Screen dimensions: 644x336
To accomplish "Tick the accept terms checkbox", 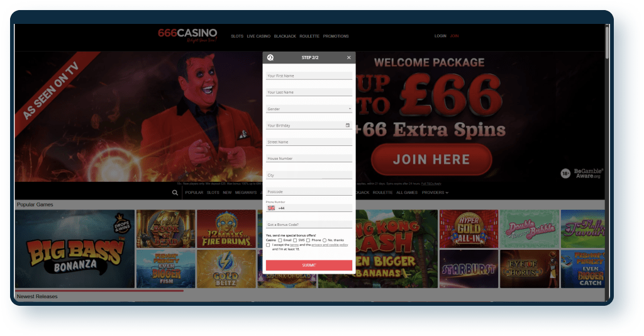I will 268,245.
